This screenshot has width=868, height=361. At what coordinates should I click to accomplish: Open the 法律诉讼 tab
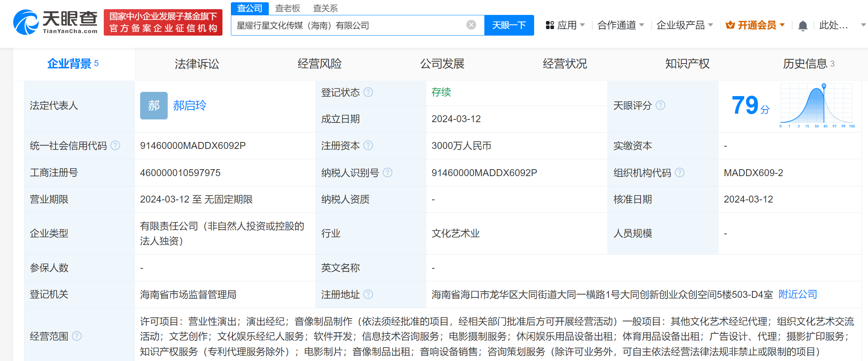point(197,64)
